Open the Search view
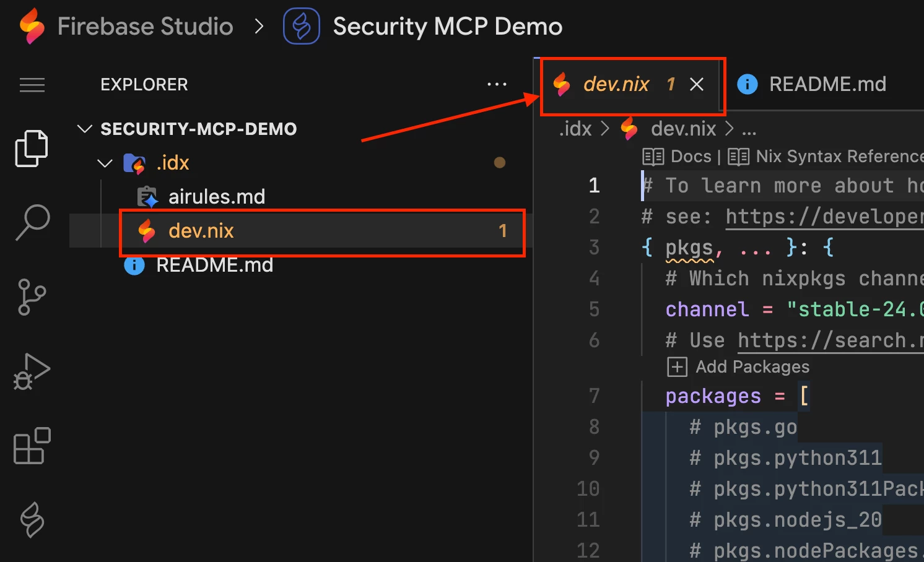Image resolution: width=924 pixels, height=562 pixels. [32, 222]
